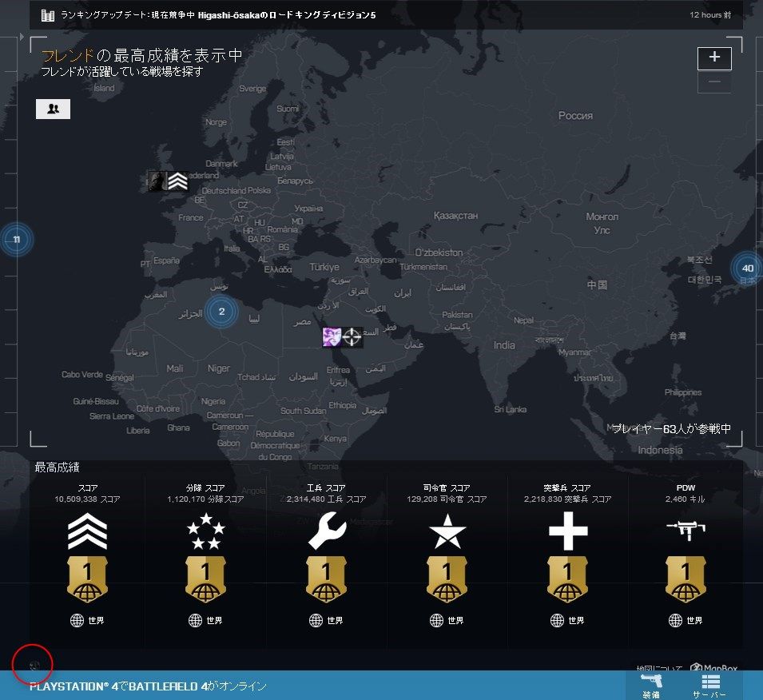Click the スコア chevron rank icon
Screen dimensions: 763x700
click(x=87, y=531)
